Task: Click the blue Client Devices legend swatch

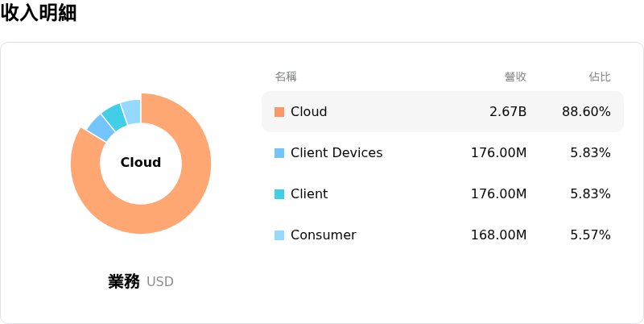Action: [279, 153]
